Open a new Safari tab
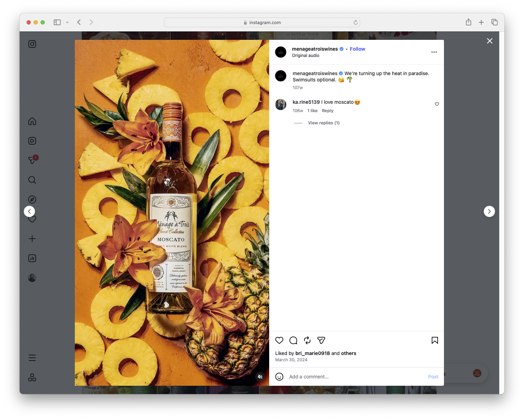This screenshot has height=420, width=524. click(x=481, y=22)
